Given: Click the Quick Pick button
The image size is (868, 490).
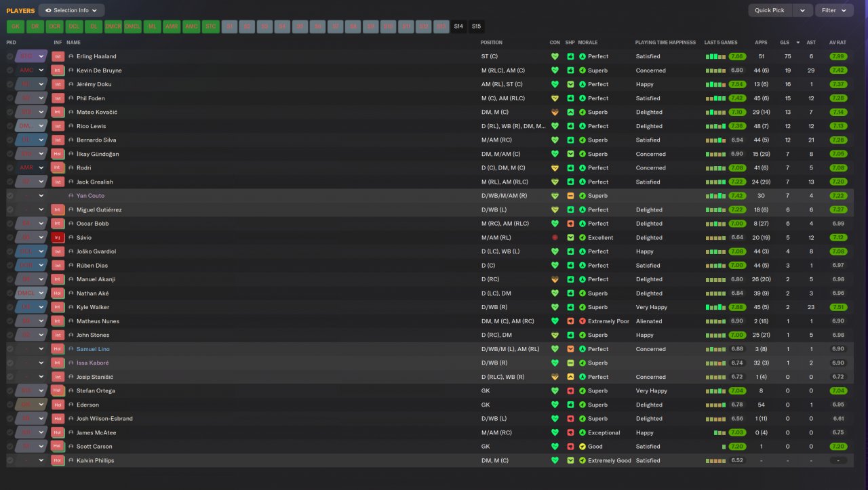Looking at the screenshot, I should click(770, 10).
